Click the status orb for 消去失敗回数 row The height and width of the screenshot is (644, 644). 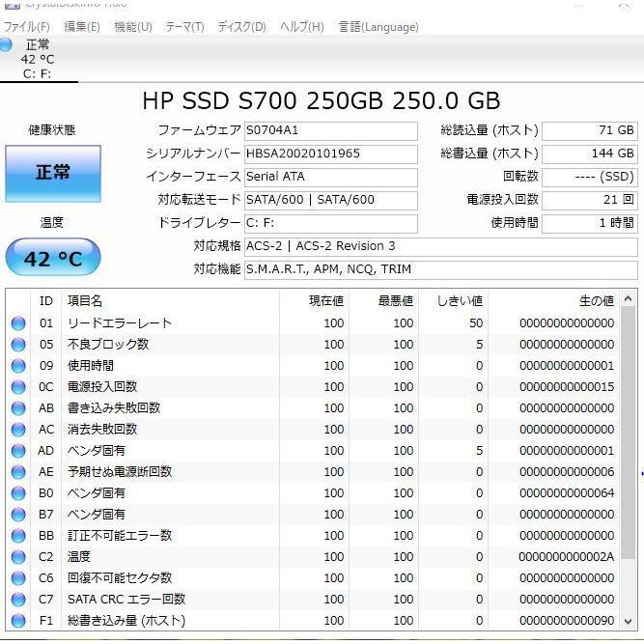[18, 430]
